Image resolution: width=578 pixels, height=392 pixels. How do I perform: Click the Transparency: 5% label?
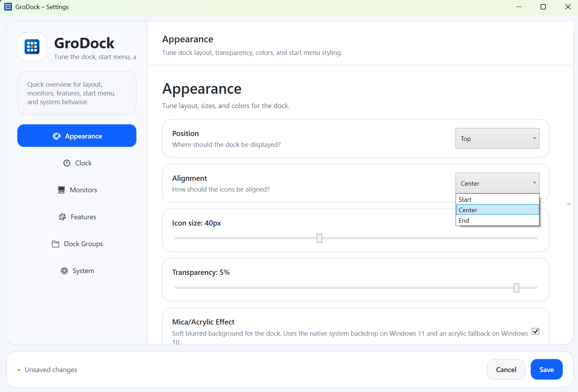(201, 272)
